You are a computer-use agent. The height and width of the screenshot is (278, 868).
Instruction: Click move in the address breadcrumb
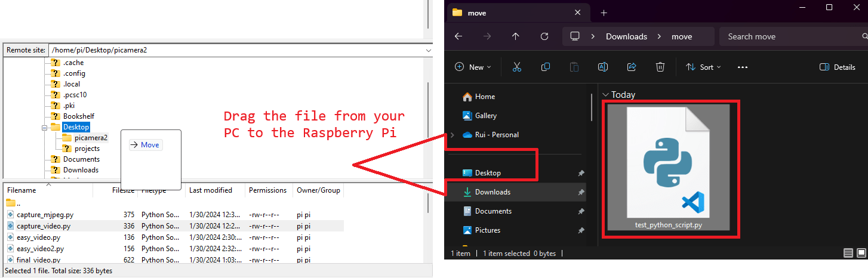point(682,36)
